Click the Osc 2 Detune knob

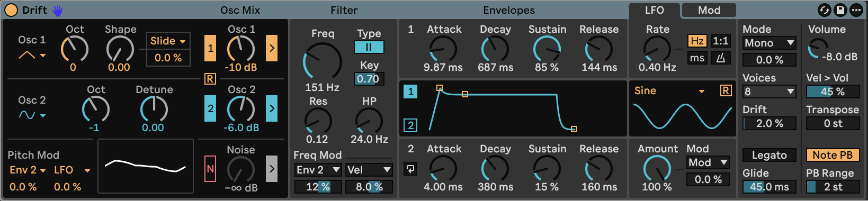[x=154, y=109]
